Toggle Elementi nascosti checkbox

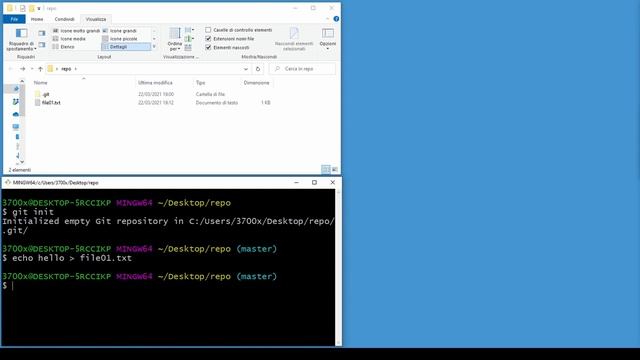(x=208, y=47)
